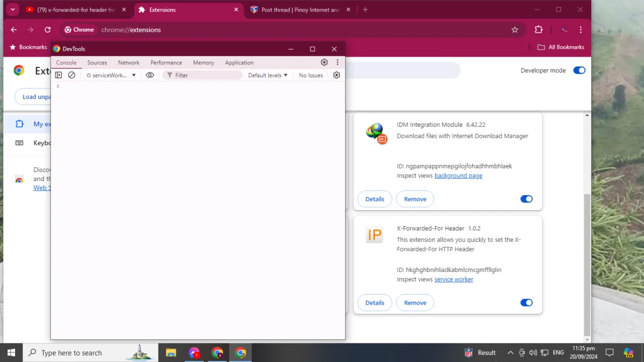Open File Explorer from taskbar
The image size is (644, 362).
click(171, 352)
